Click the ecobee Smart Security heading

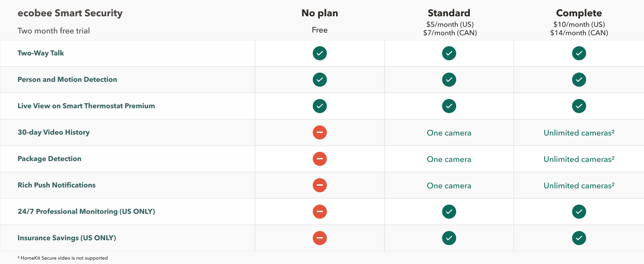click(x=70, y=13)
